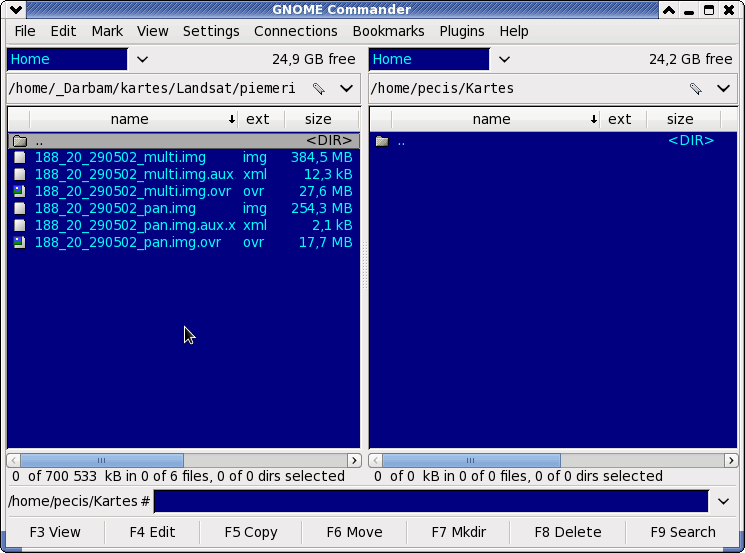Click the 384,5 MB size cell

click(322, 157)
